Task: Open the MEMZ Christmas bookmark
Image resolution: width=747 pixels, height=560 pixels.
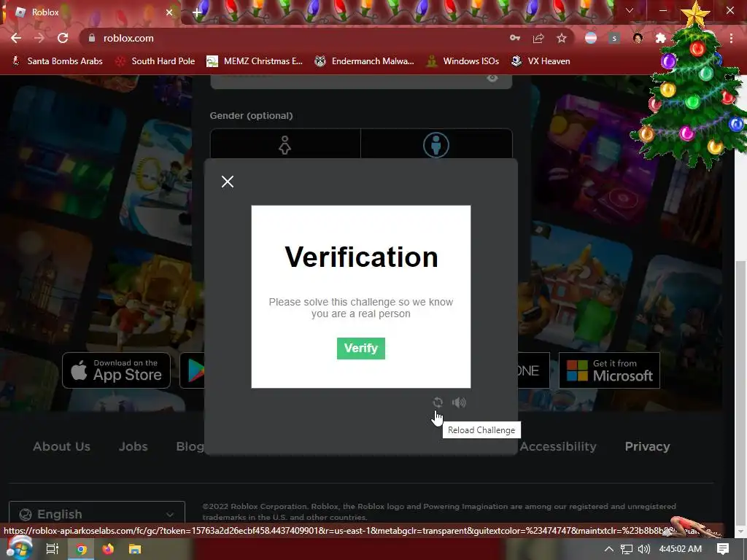Action: (x=255, y=61)
